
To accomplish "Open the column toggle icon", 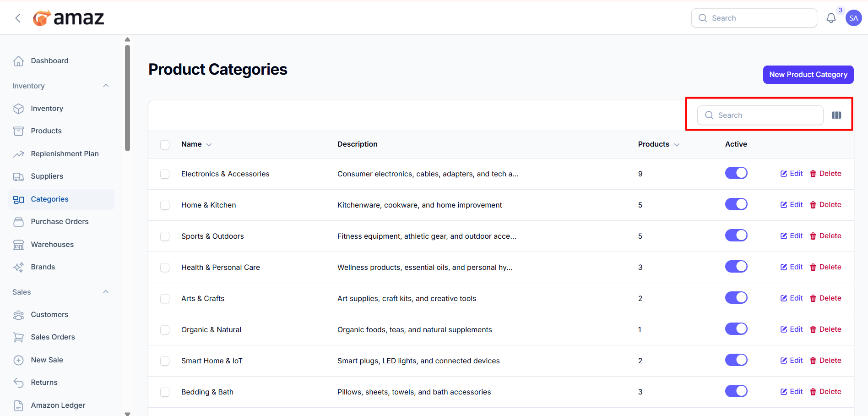I will click(x=836, y=115).
